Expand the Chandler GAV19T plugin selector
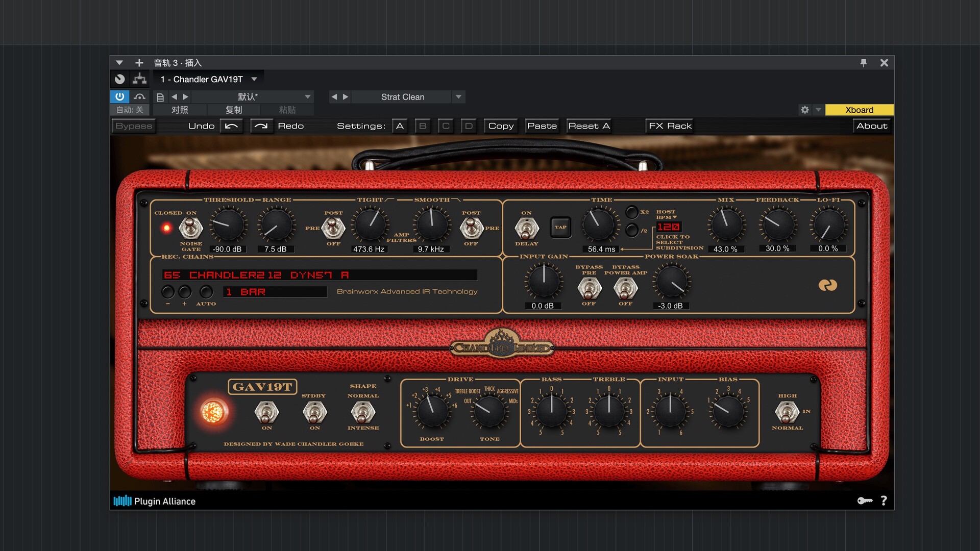This screenshot has width=980, height=551. pos(254,79)
